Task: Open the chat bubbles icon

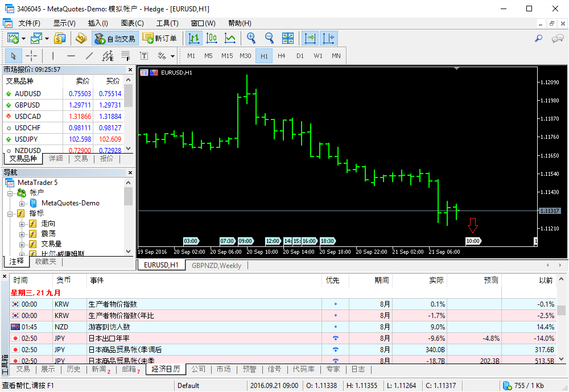Action: pos(558,38)
